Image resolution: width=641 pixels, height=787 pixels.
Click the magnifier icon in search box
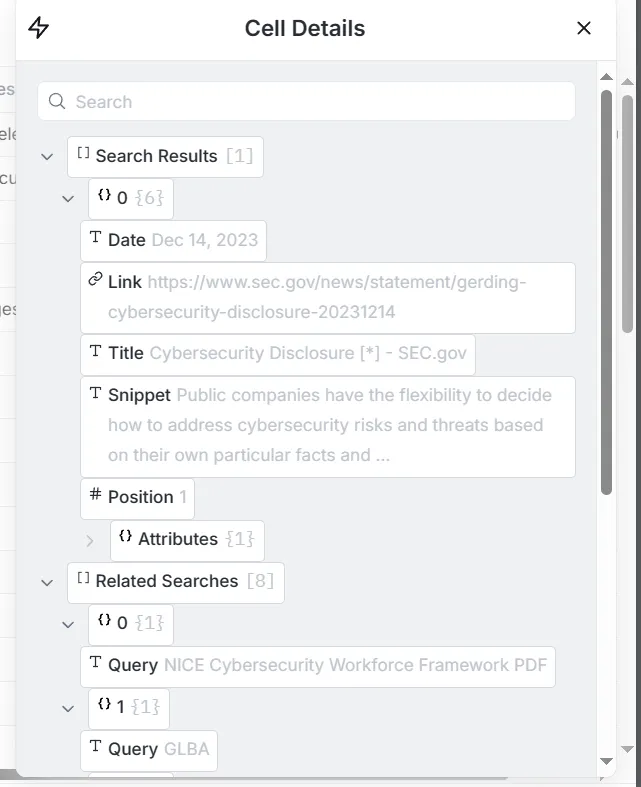point(57,101)
